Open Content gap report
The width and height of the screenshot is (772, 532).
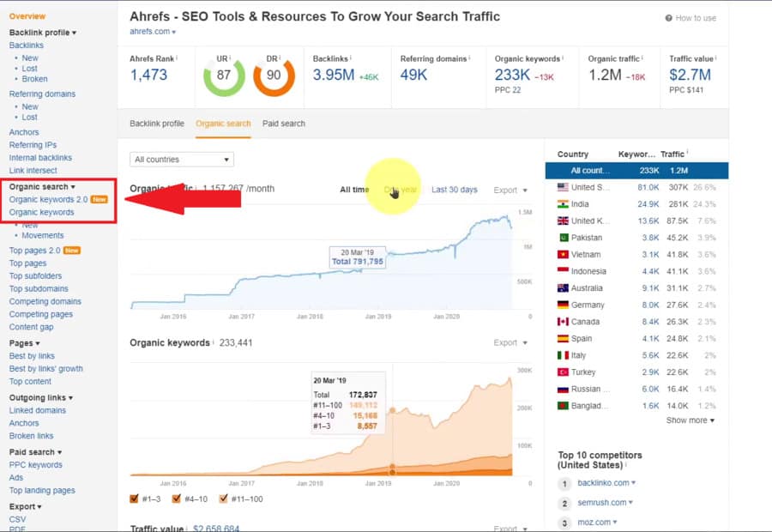click(31, 327)
